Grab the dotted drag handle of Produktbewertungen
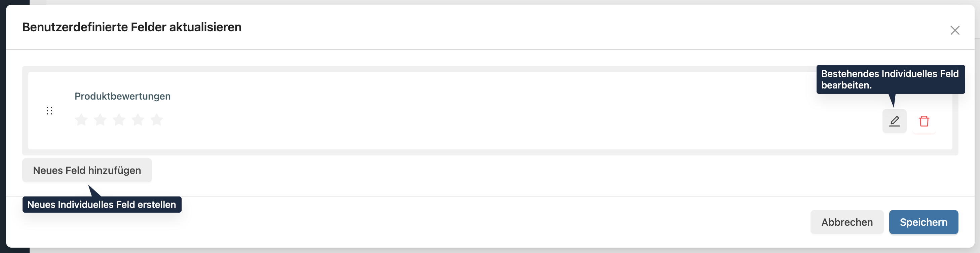 coord(49,111)
